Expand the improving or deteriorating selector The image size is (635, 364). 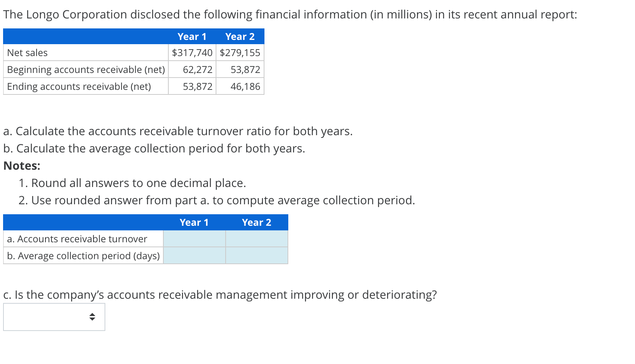tap(54, 317)
